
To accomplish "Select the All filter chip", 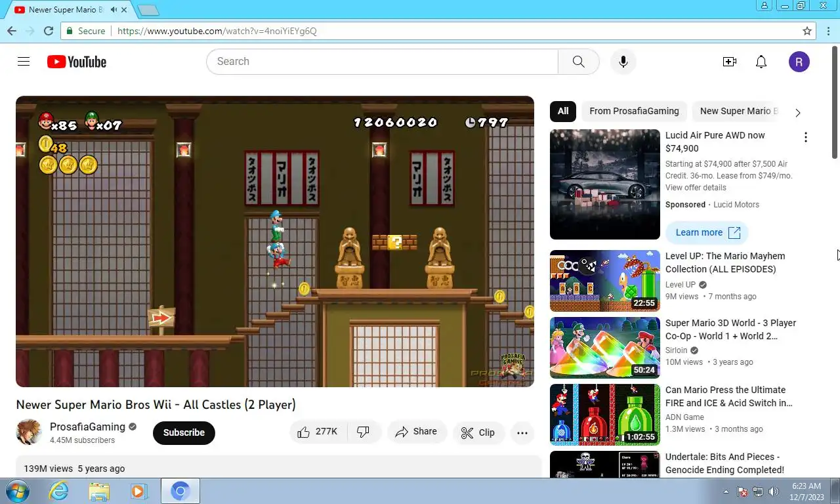I will [563, 111].
